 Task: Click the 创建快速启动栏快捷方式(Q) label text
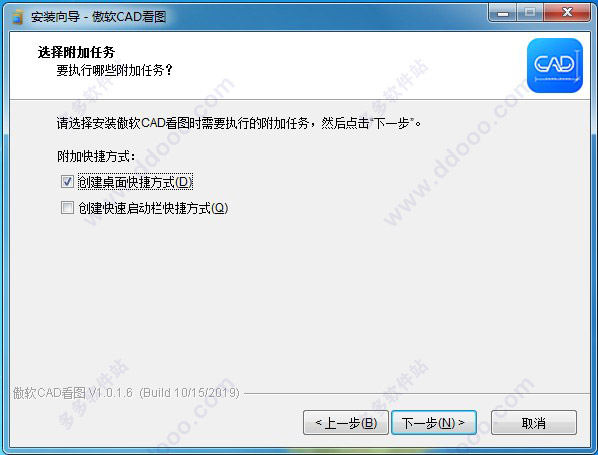click(x=153, y=208)
